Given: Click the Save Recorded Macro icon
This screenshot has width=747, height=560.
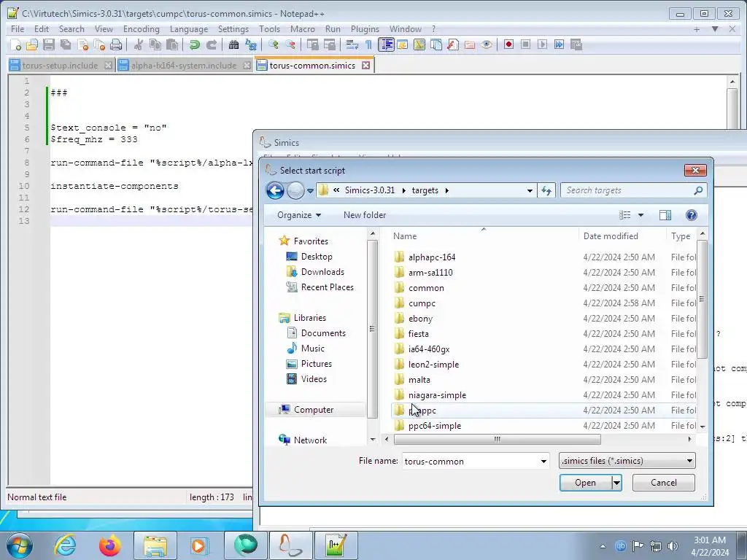Looking at the screenshot, I should point(576,44).
